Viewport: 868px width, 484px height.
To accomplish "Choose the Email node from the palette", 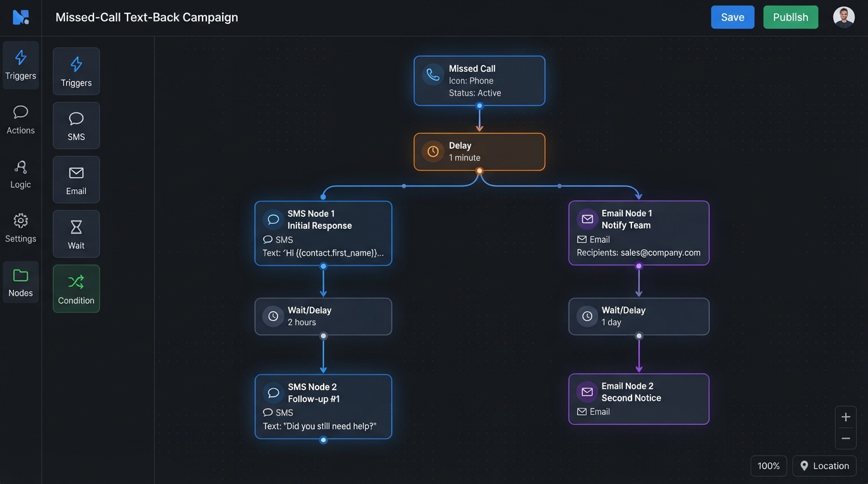I will (76, 180).
